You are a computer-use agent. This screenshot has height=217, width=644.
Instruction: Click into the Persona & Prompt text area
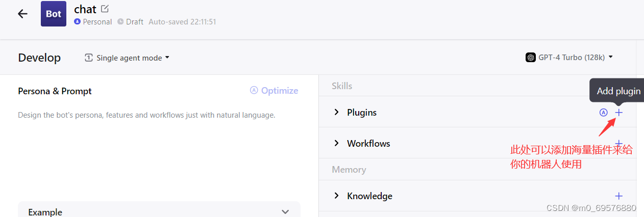tap(159, 158)
